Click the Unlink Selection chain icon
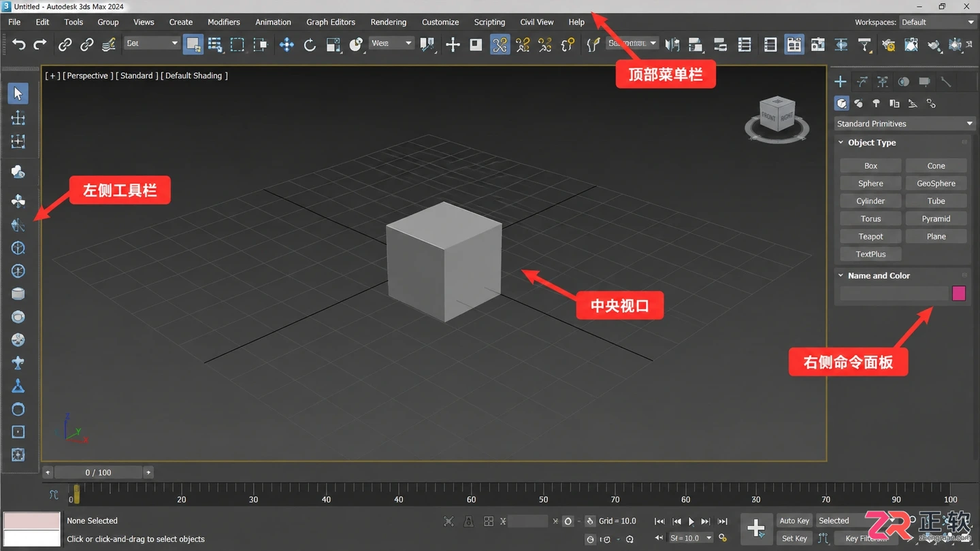 [x=86, y=45]
